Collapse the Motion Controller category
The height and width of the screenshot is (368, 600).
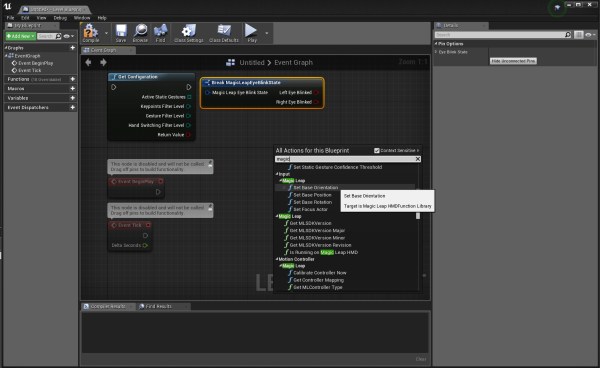277,259
